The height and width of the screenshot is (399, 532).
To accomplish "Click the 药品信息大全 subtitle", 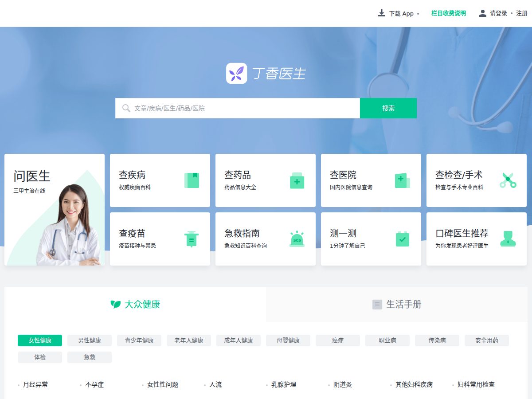I will [x=240, y=188].
